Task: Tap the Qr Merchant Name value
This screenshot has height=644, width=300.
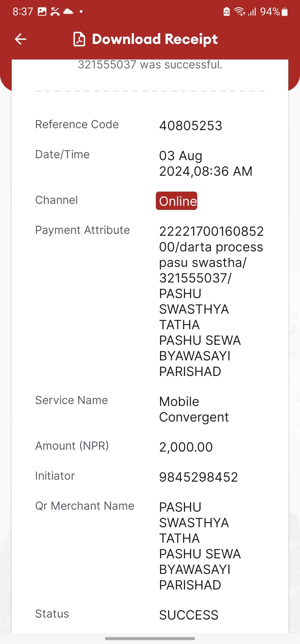Action: (200, 546)
